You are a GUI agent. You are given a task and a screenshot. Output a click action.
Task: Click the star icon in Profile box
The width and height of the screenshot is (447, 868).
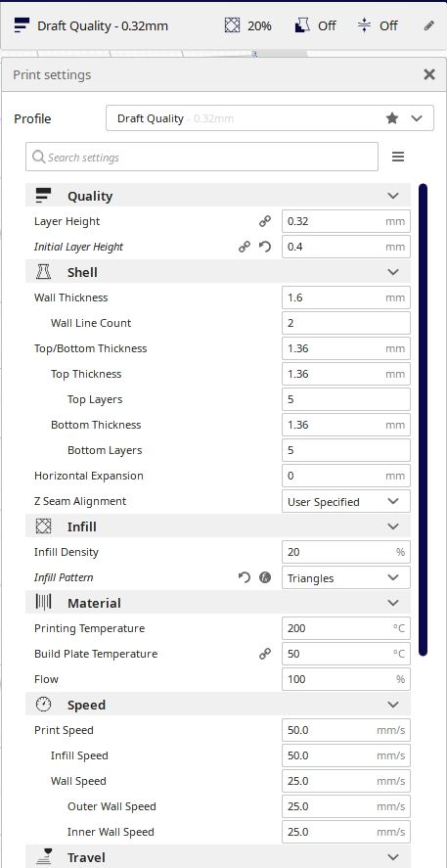click(392, 117)
